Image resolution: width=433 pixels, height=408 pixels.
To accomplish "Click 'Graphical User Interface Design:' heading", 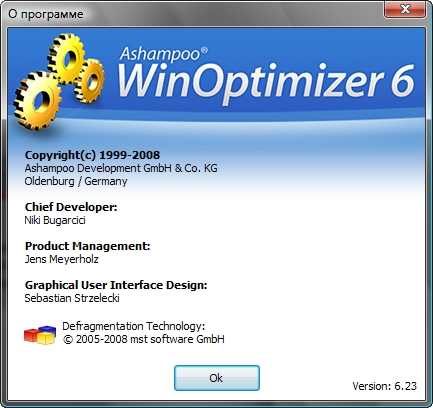I will [x=116, y=285].
